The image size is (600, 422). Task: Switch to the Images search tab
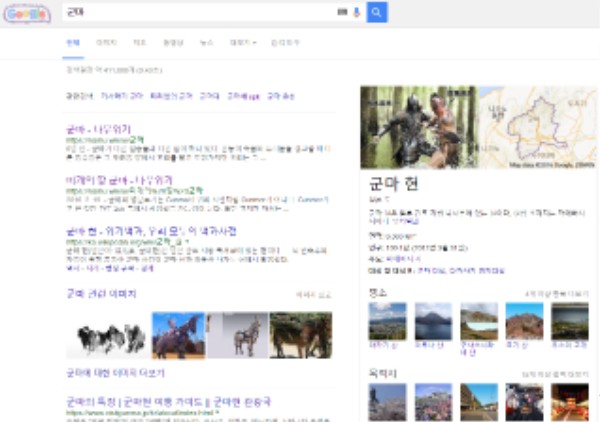pos(106,43)
